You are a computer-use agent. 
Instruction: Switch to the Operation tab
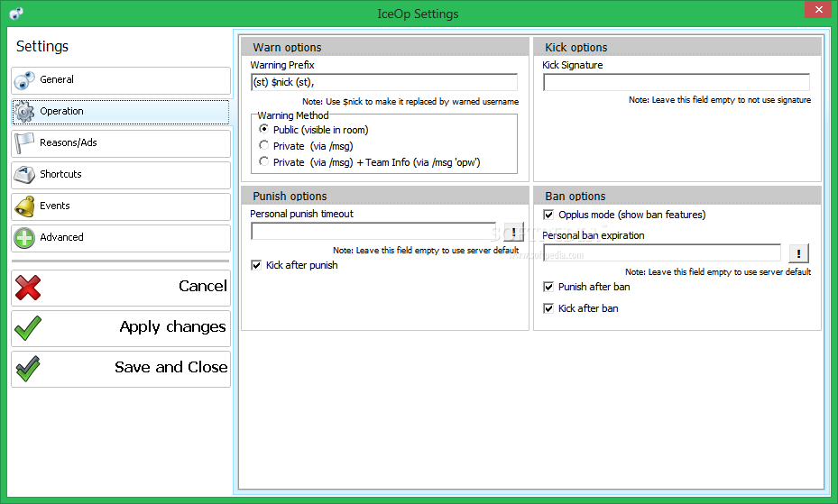pos(121,112)
